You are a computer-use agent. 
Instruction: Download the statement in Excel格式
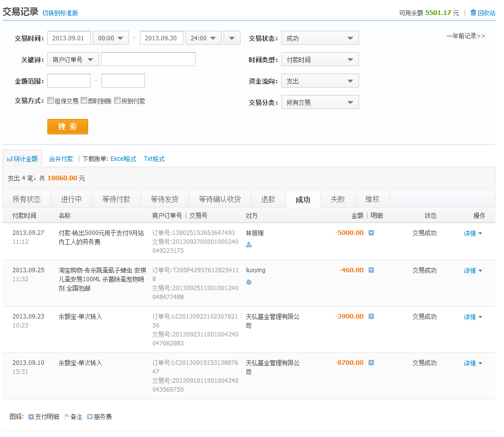coord(123,159)
